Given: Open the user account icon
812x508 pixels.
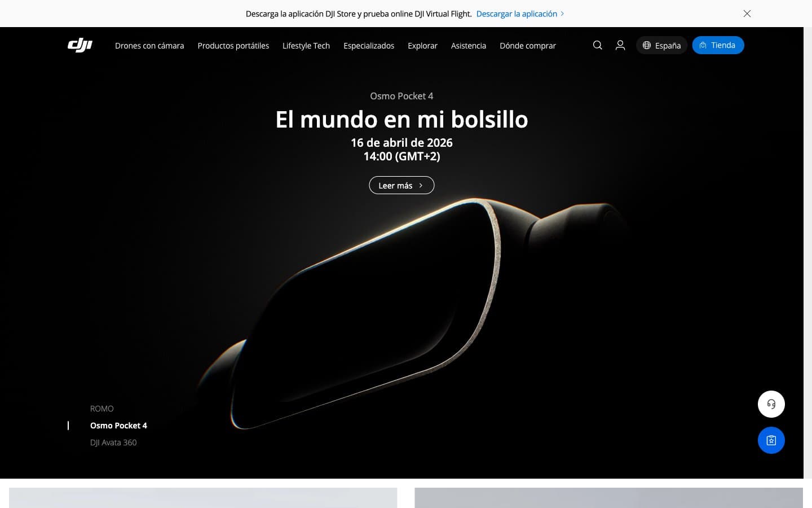Looking at the screenshot, I should click(x=620, y=45).
